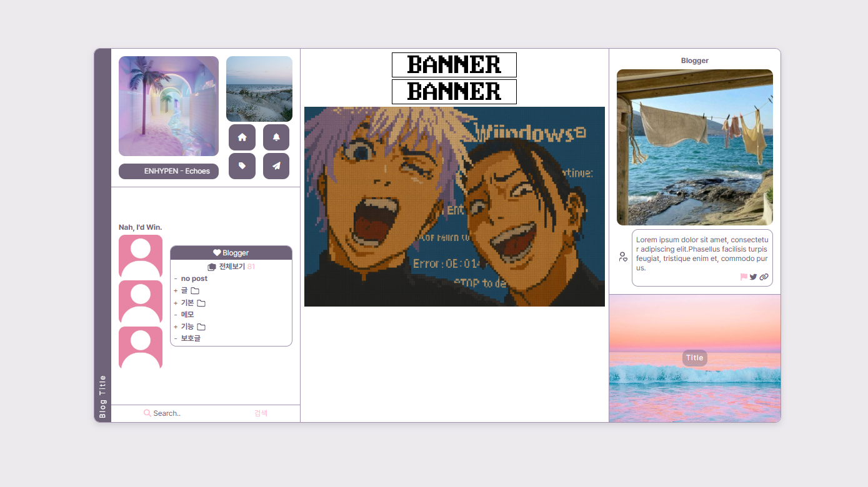Expand the 기본 category with plus sign
Viewport: 868px width, 487px height.
click(176, 303)
